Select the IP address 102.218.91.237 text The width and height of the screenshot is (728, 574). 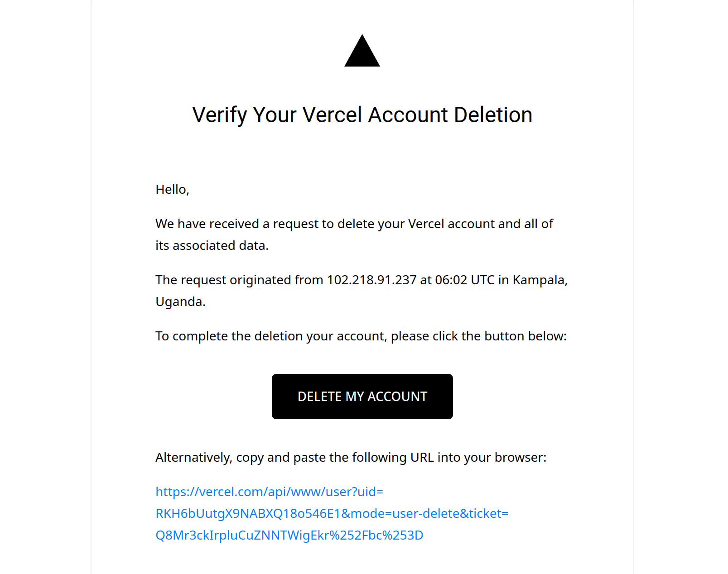pyautogui.click(x=371, y=280)
